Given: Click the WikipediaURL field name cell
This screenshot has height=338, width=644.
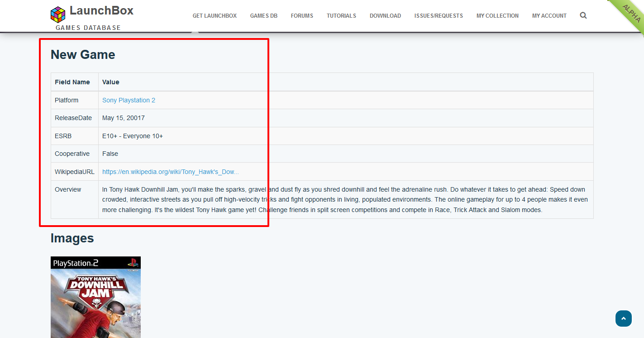Looking at the screenshot, I should (75, 172).
